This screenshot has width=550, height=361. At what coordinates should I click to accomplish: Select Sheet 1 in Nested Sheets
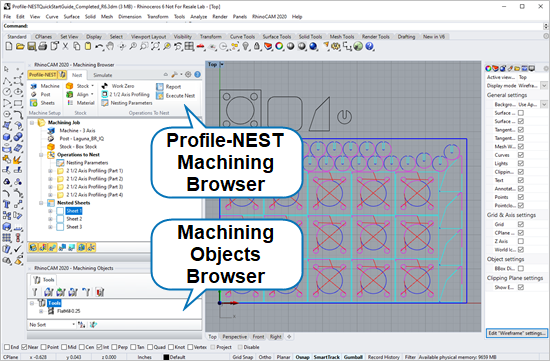[74, 211]
